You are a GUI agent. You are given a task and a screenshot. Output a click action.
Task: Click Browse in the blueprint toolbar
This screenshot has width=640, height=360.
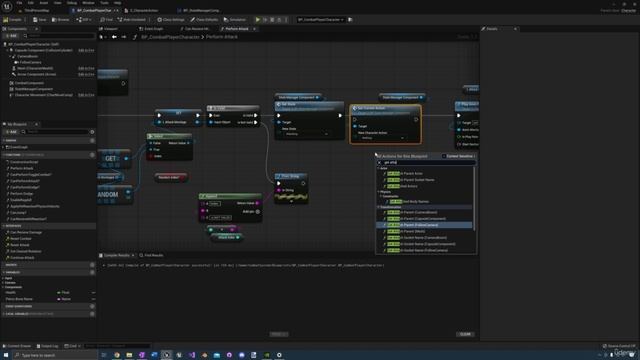[61, 20]
